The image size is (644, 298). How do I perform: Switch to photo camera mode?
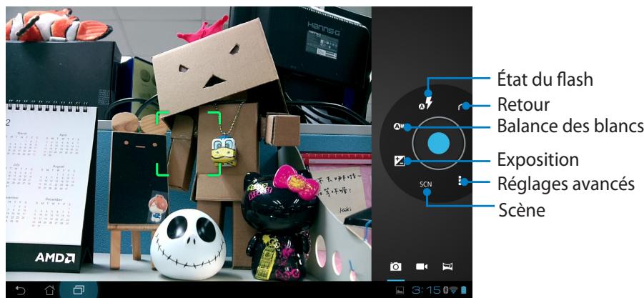[x=395, y=267]
